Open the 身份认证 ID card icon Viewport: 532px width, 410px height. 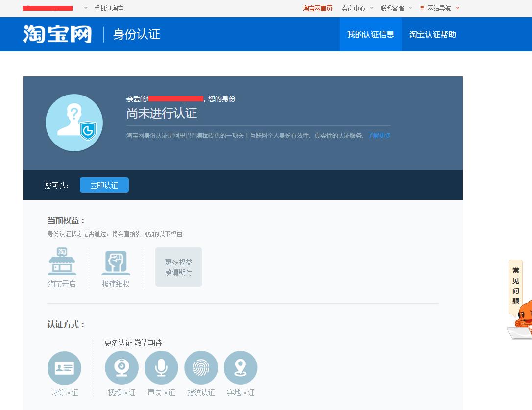[64, 368]
